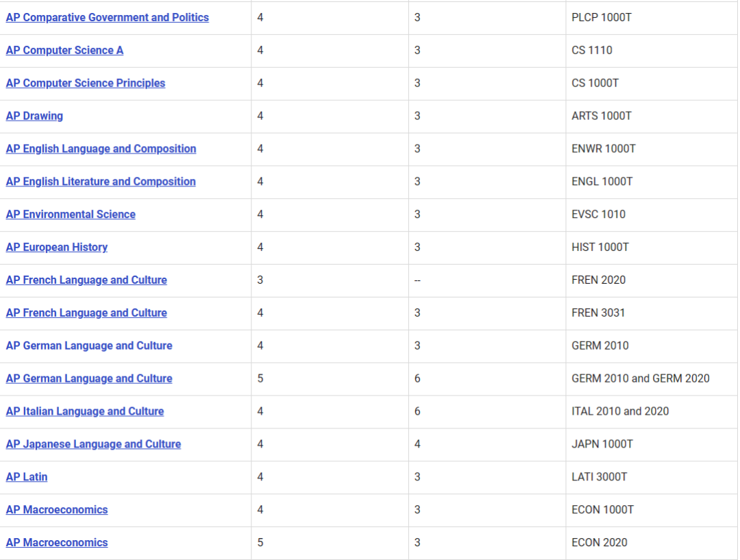Open AP Macroeconomics link in ECON 2020 row

tap(57, 543)
